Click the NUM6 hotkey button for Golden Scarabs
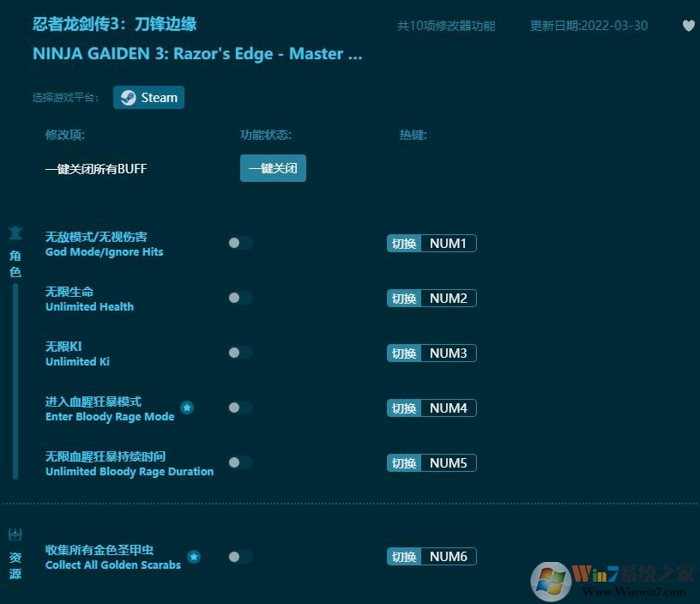Viewport: 700px width, 604px height. pyautogui.click(x=431, y=556)
